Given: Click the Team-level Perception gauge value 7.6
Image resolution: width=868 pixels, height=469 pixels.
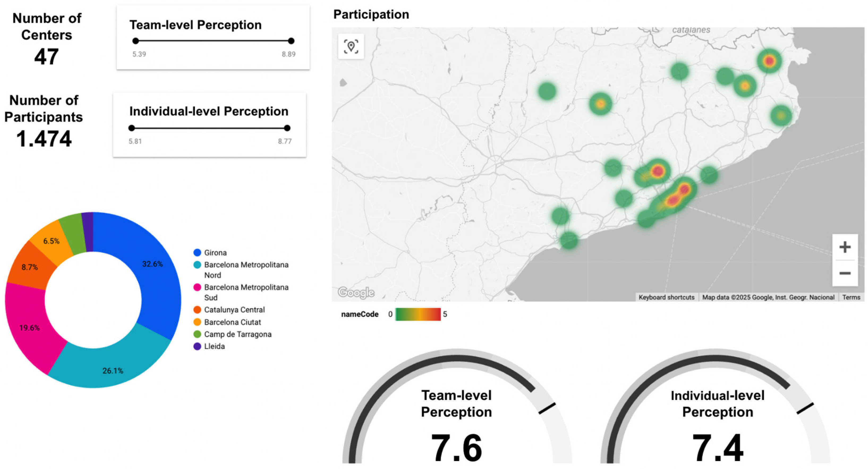Looking at the screenshot, I should click(x=457, y=448).
